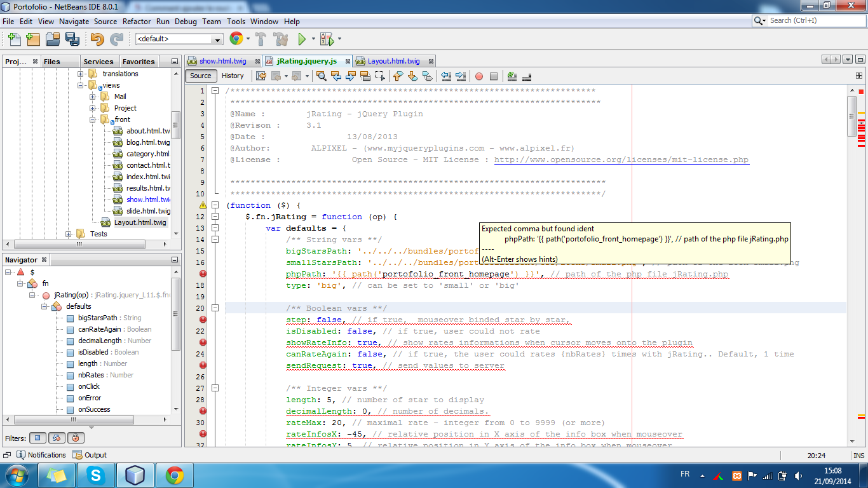Click the Shift Line Right icon
Screen dimensions: 868x488
pos(461,76)
